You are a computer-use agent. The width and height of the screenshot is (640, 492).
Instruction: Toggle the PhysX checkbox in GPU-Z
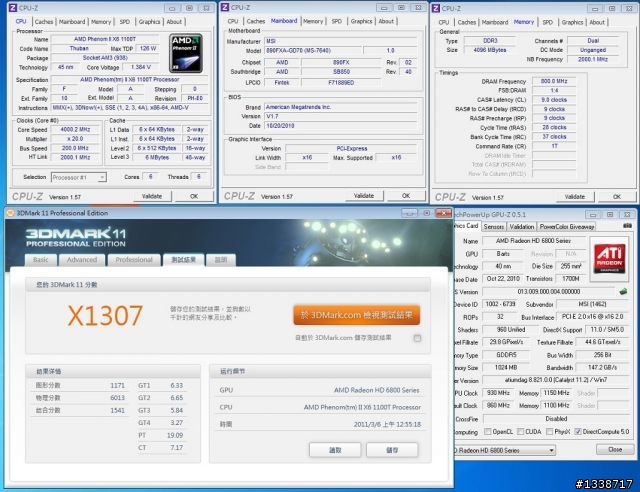click(x=549, y=432)
